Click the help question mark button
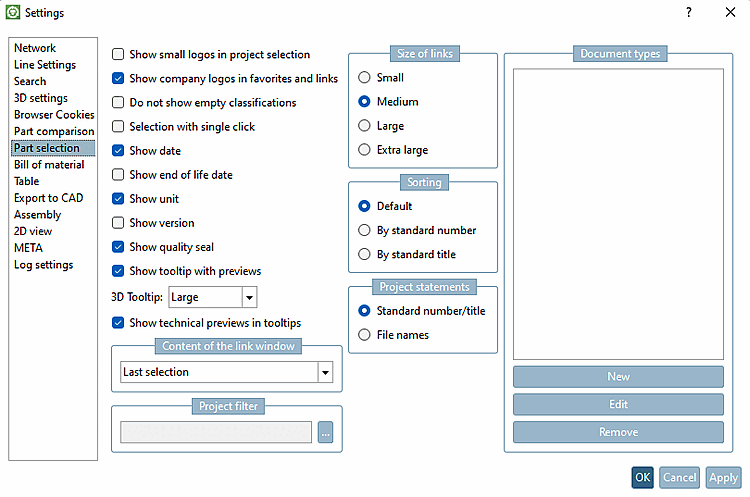Image resolution: width=750 pixels, height=497 pixels. [x=688, y=13]
